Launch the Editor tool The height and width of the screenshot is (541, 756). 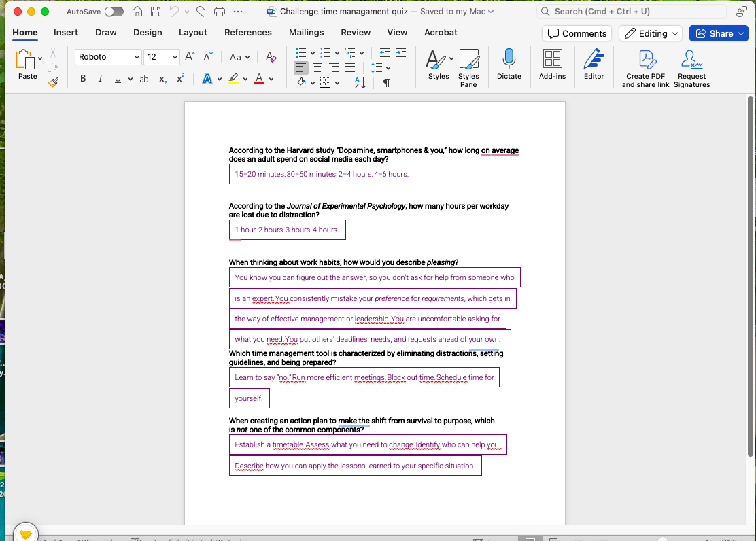tap(594, 64)
